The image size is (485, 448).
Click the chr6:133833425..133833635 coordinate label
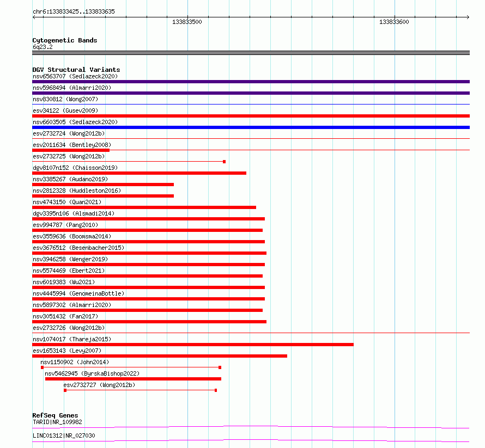tap(74, 11)
